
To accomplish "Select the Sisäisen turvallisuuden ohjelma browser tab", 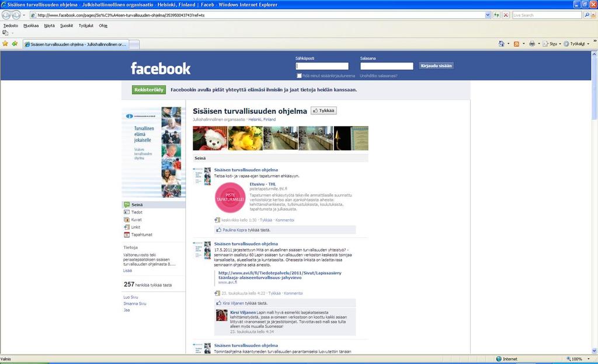I will (x=75, y=44).
